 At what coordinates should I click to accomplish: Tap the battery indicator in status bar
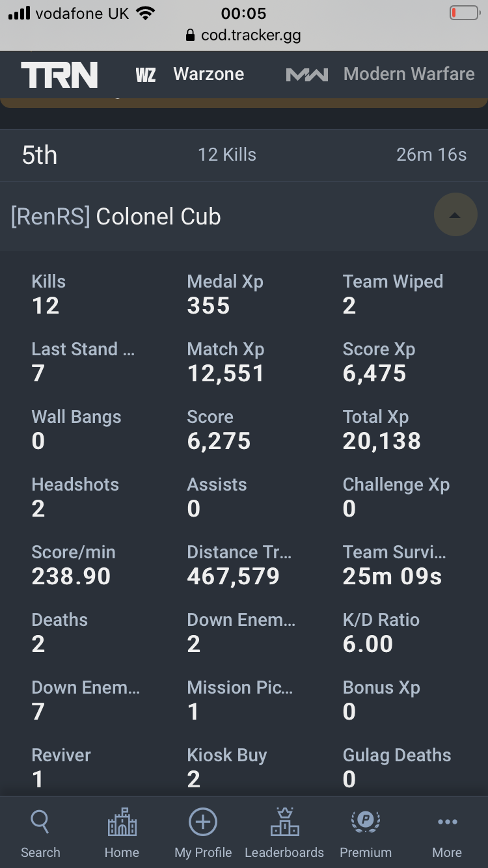pos(465,12)
